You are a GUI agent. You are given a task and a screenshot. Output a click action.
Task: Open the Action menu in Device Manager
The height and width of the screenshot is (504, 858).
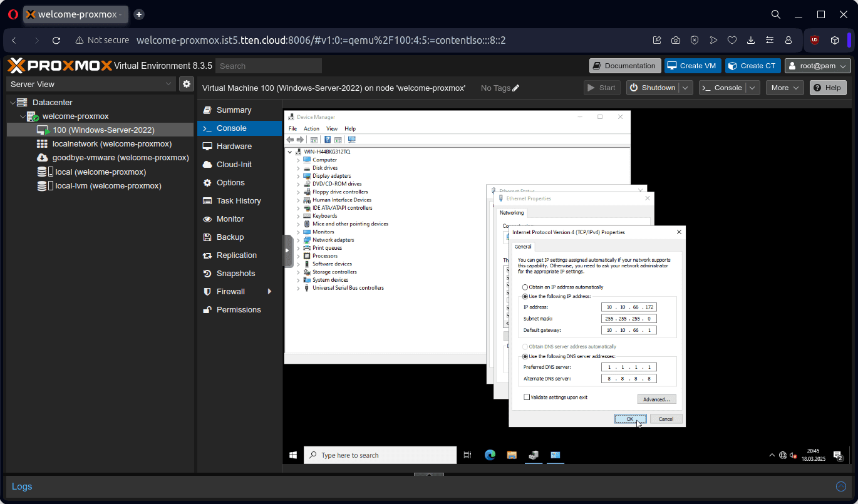[x=311, y=129]
